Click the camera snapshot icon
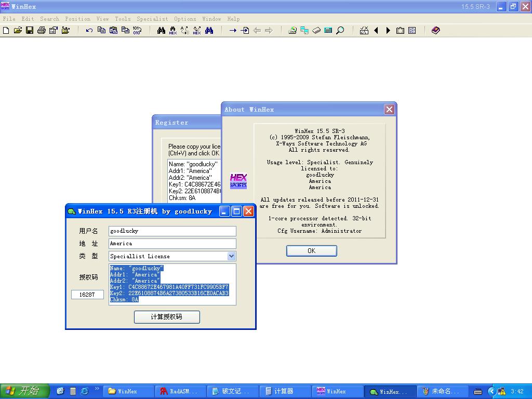The image size is (532, 399). (400, 31)
